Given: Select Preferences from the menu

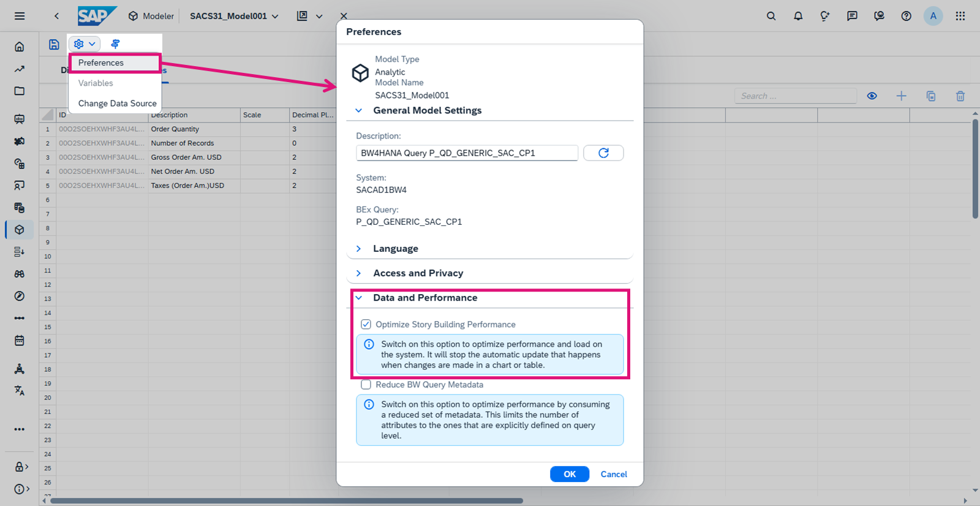Looking at the screenshot, I should [115, 62].
